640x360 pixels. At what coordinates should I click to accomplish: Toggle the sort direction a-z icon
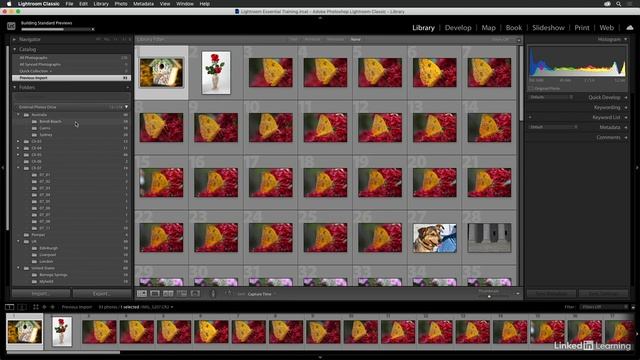(x=228, y=293)
